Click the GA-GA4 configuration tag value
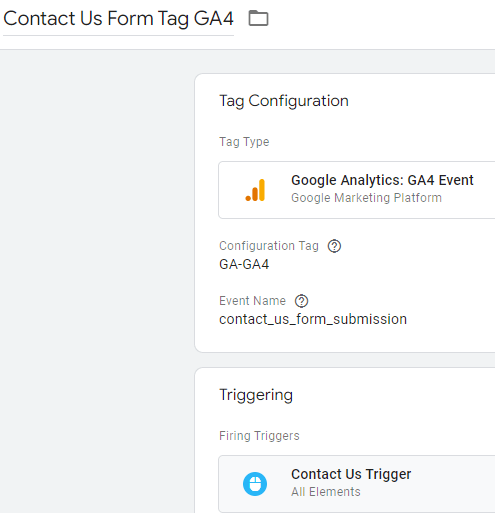495x513 pixels. [x=244, y=264]
